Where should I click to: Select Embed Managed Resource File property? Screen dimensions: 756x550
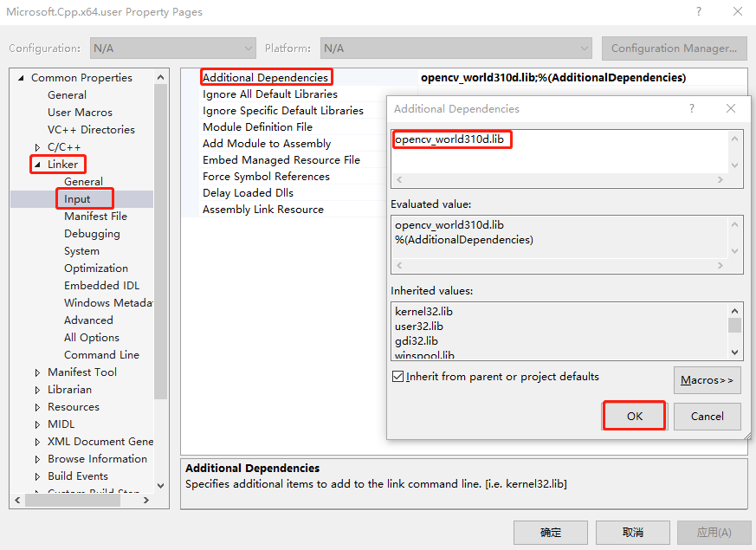click(281, 160)
